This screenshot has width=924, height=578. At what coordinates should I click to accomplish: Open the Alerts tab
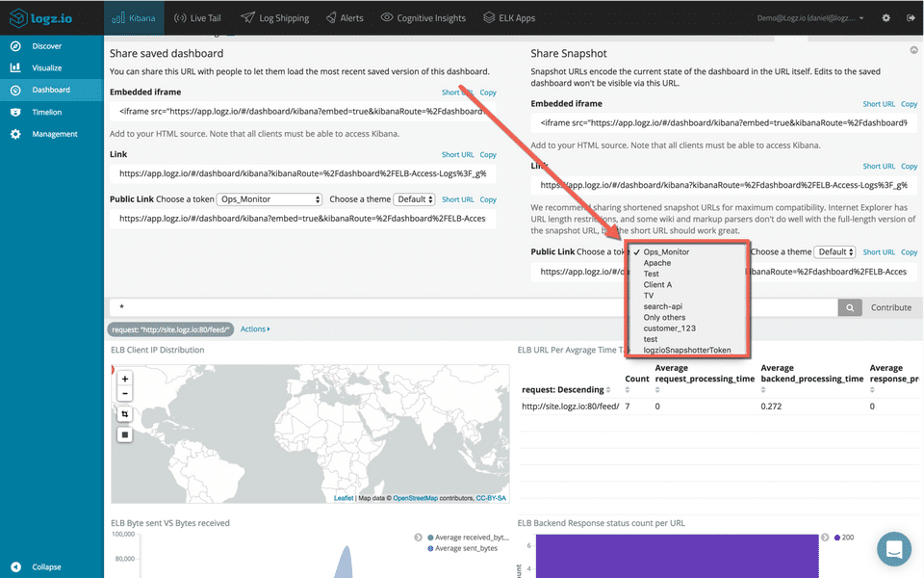tap(345, 17)
